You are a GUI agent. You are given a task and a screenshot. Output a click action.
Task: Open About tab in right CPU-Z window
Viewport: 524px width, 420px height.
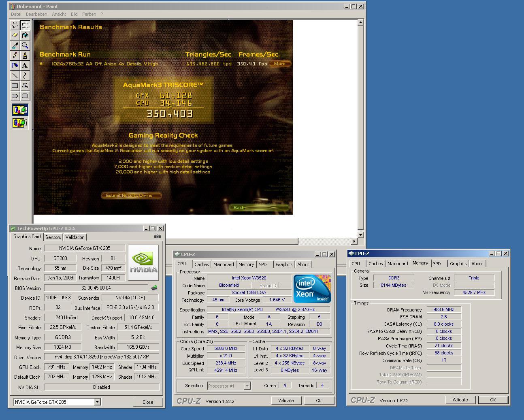tap(477, 264)
